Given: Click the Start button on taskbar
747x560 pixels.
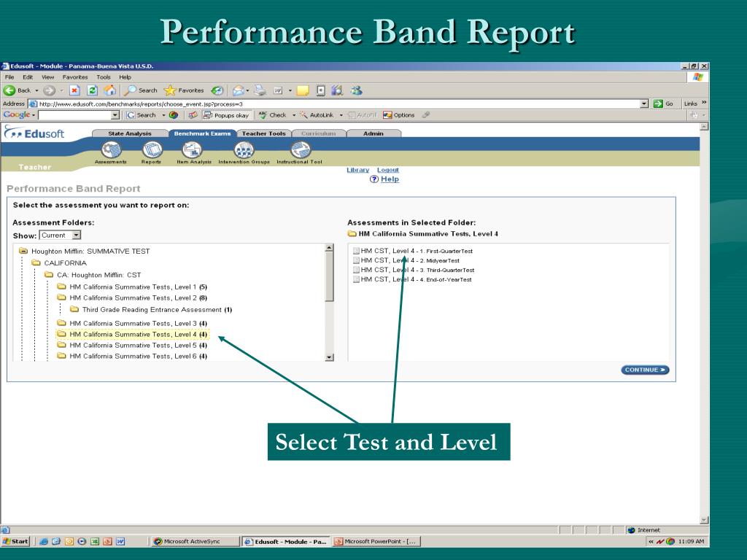Looking at the screenshot, I should (15, 542).
